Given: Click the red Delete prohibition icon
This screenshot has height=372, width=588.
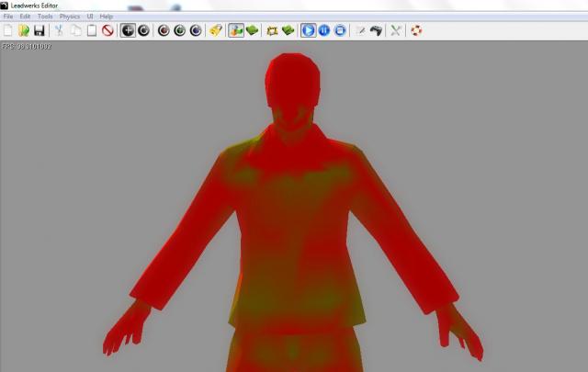Looking at the screenshot, I should click(x=107, y=30).
